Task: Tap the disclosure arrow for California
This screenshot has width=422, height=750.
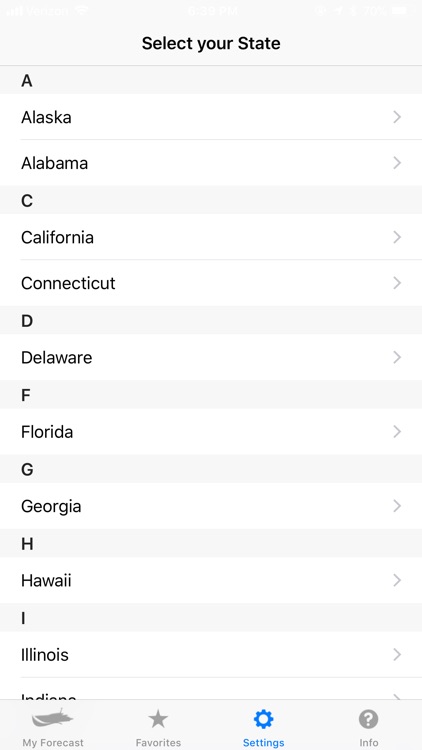Action: (397, 237)
